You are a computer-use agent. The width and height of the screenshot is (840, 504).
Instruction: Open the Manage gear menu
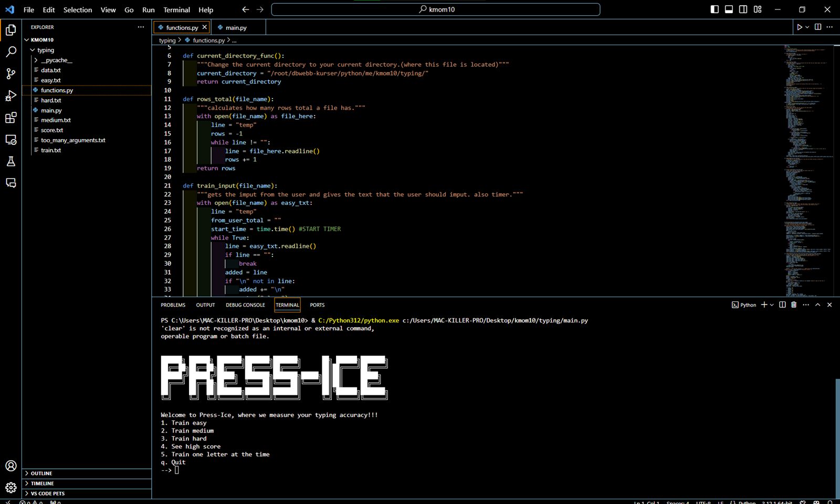click(11, 488)
